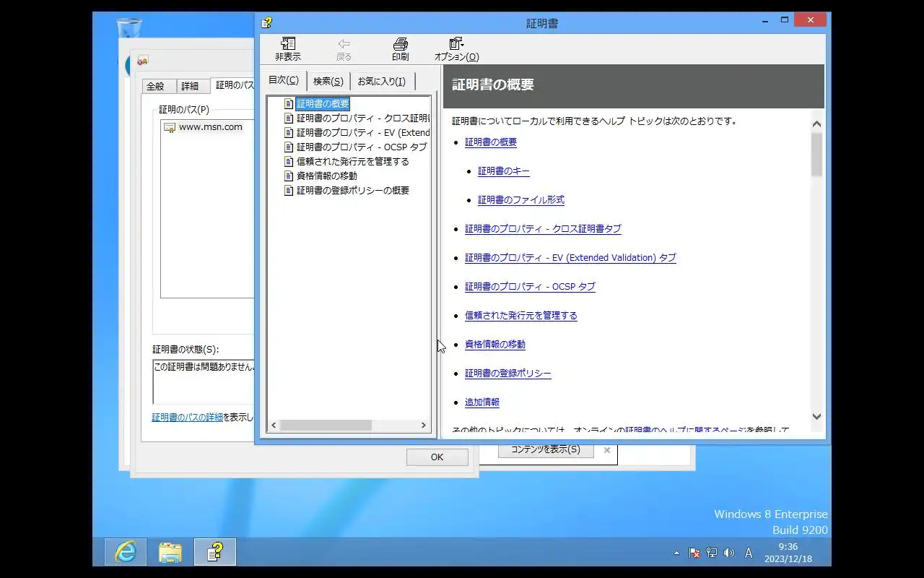Open the 資格情報の移動 link in content
Viewport: 924px width, 578px height.
[495, 345]
